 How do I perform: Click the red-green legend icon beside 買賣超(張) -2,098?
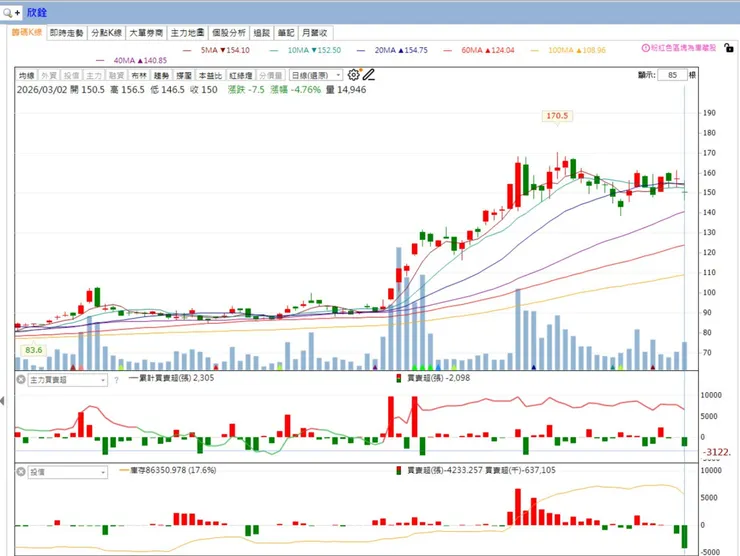click(x=399, y=378)
